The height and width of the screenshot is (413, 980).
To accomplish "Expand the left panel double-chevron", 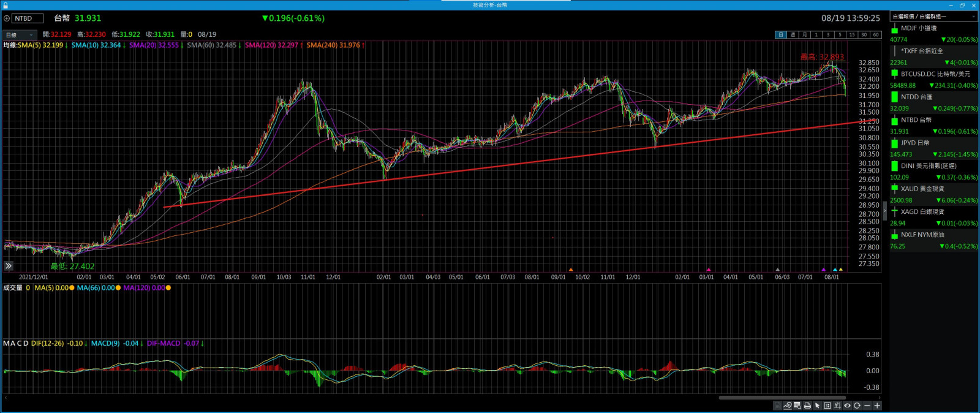I will click(9, 266).
